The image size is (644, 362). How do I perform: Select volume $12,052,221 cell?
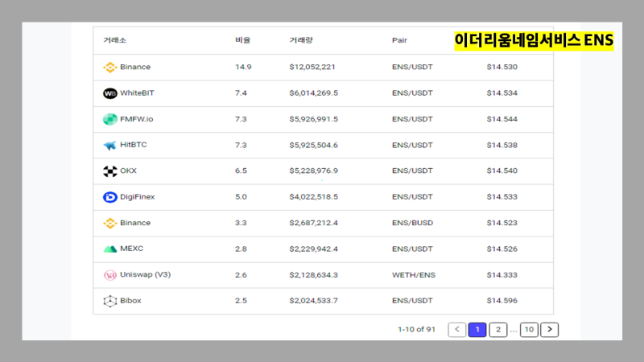pyautogui.click(x=312, y=67)
